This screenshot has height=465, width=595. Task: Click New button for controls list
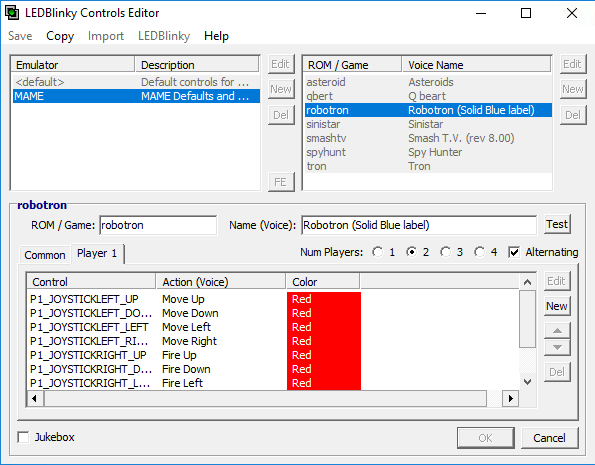(x=557, y=306)
